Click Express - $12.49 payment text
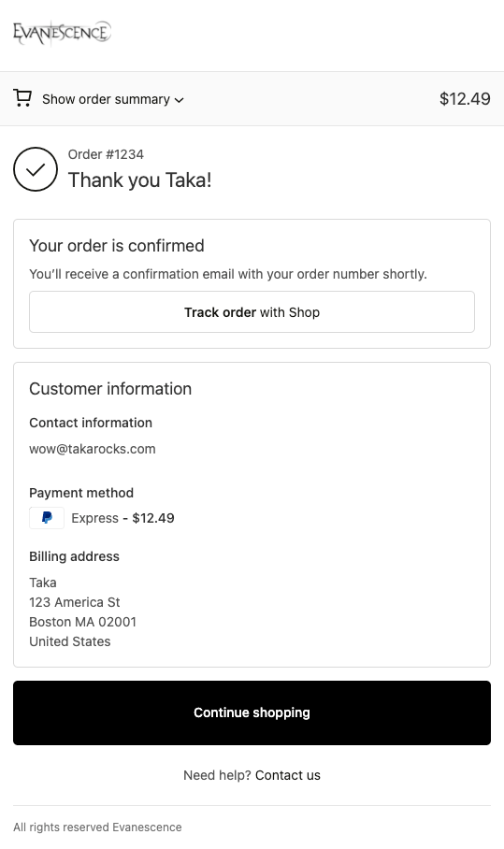Screen dimensions: 504x849 click(x=122, y=518)
